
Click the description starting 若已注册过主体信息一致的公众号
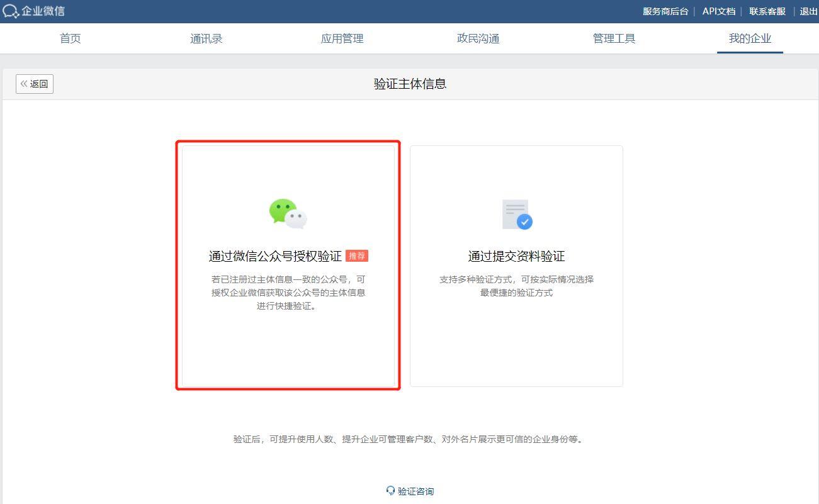pyautogui.click(x=288, y=293)
